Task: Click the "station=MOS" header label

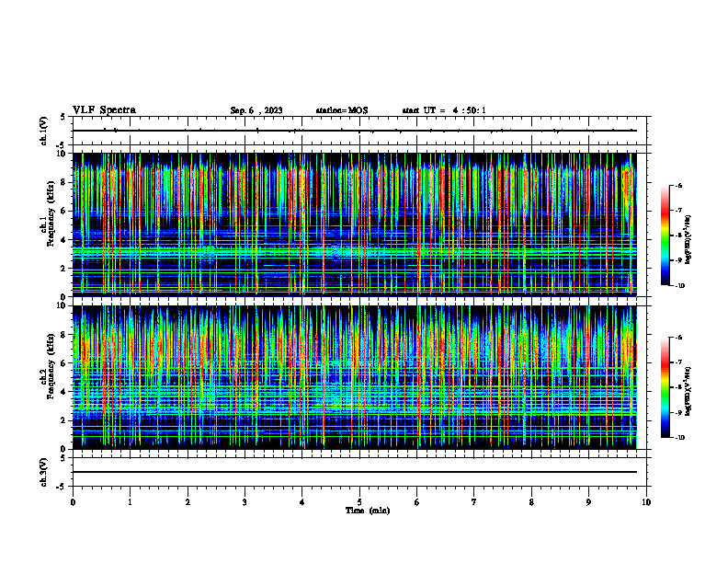Action: click(x=342, y=110)
